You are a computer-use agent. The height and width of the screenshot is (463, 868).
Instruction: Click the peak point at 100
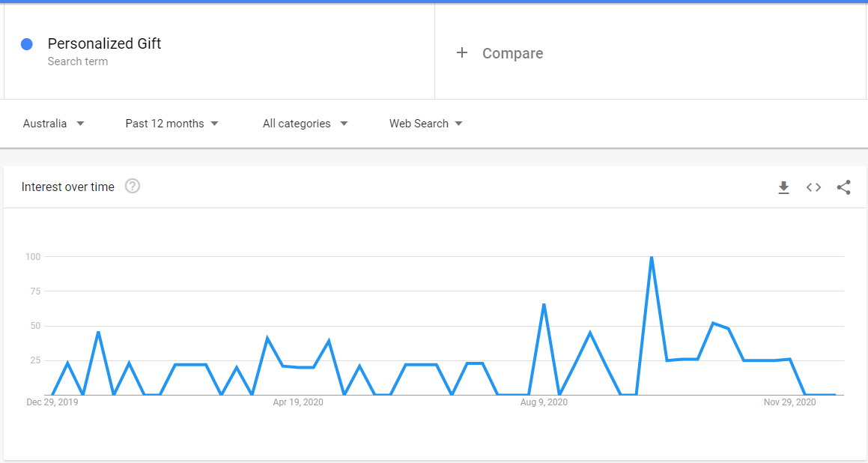point(652,257)
